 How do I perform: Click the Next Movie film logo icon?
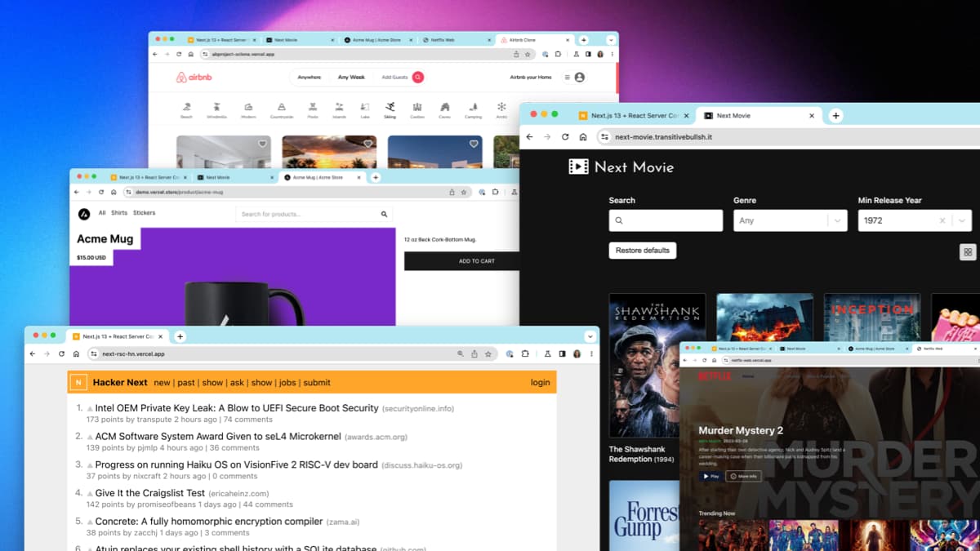(578, 167)
